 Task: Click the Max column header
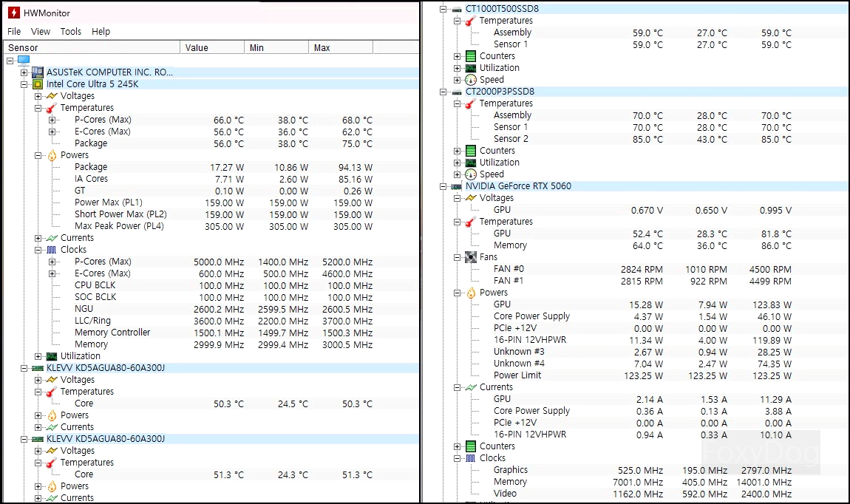click(341, 48)
